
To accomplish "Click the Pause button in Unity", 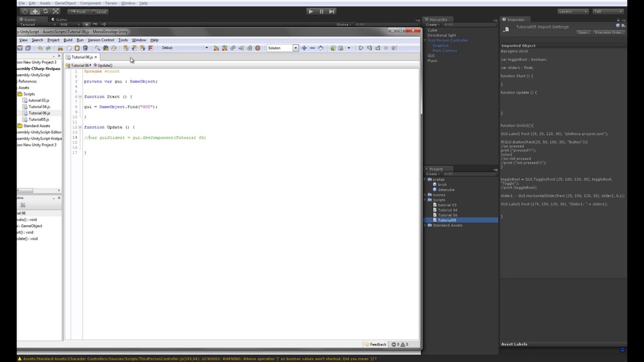I will (x=321, y=11).
